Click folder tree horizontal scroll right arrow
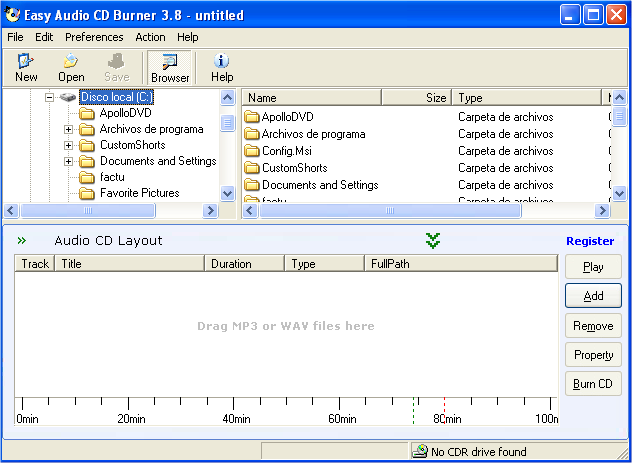Screen dimensions: 632x463 click(x=210, y=210)
